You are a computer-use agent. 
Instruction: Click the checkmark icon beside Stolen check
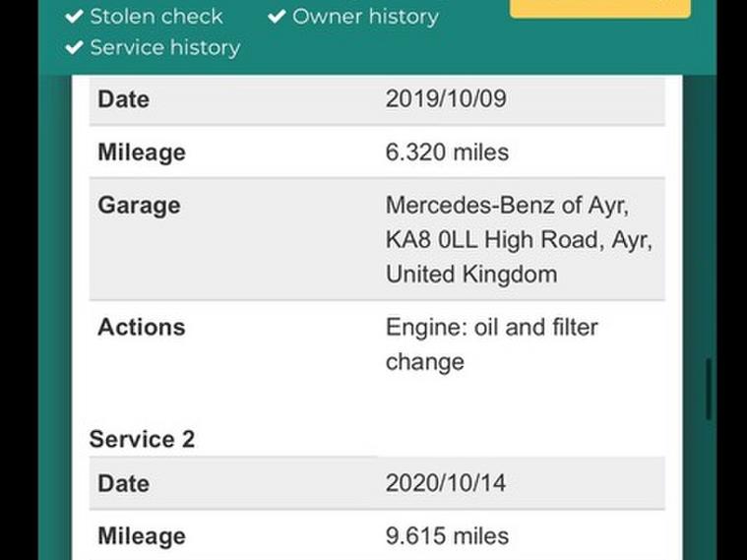click(74, 17)
